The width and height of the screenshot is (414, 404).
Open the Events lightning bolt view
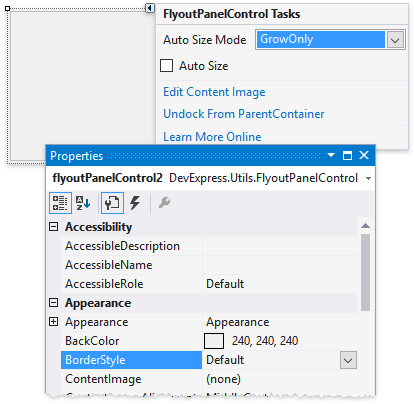(135, 203)
